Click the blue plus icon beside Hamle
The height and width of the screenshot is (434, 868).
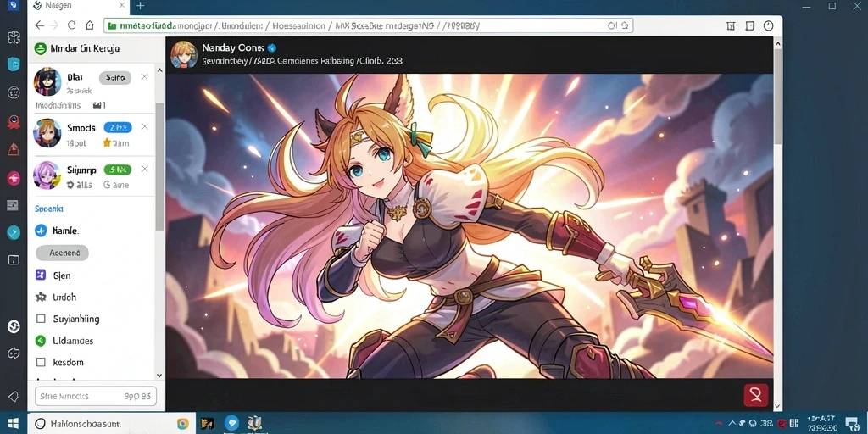(41, 231)
